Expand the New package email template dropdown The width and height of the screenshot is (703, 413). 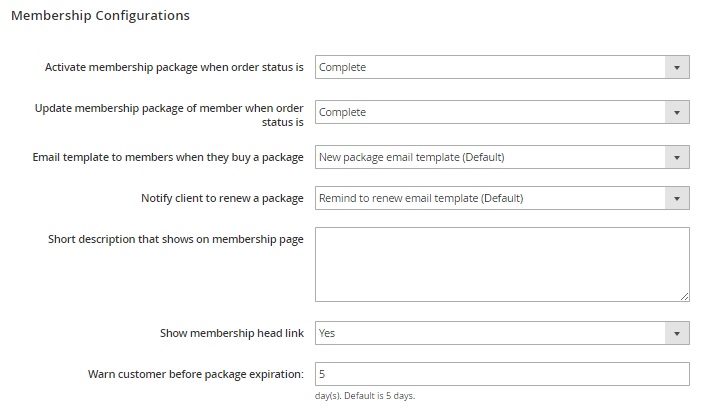point(490,157)
